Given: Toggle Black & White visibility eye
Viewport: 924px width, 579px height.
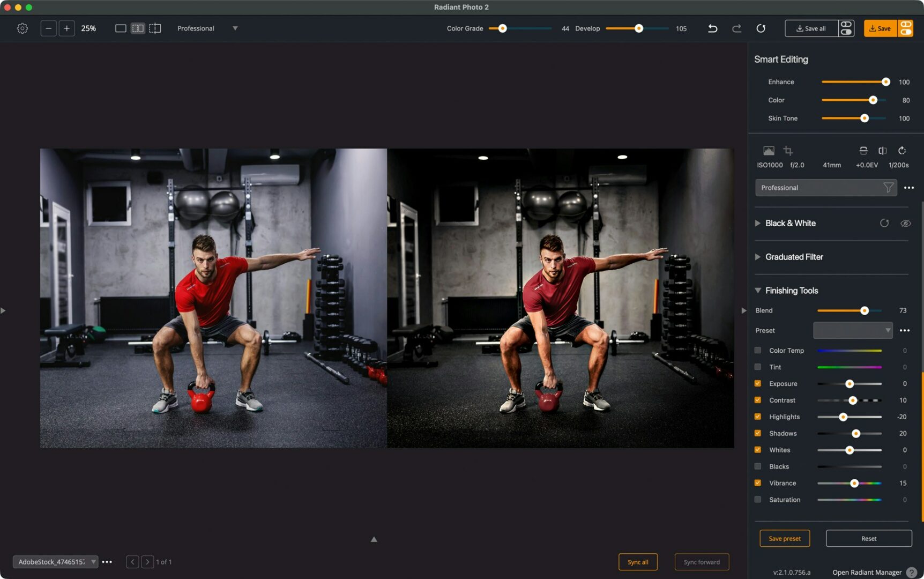Looking at the screenshot, I should tap(906, 223).
